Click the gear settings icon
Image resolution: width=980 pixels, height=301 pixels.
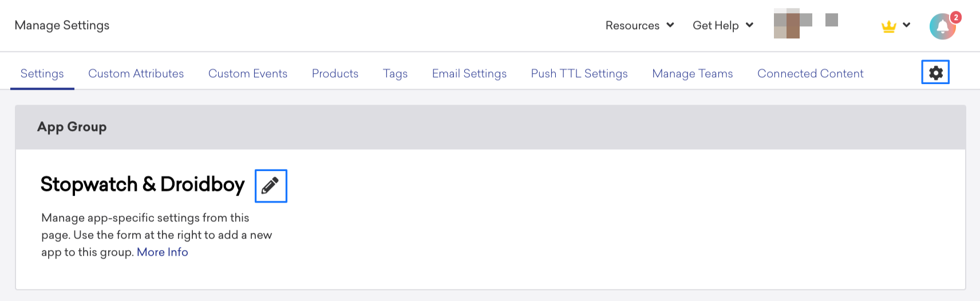935,73
